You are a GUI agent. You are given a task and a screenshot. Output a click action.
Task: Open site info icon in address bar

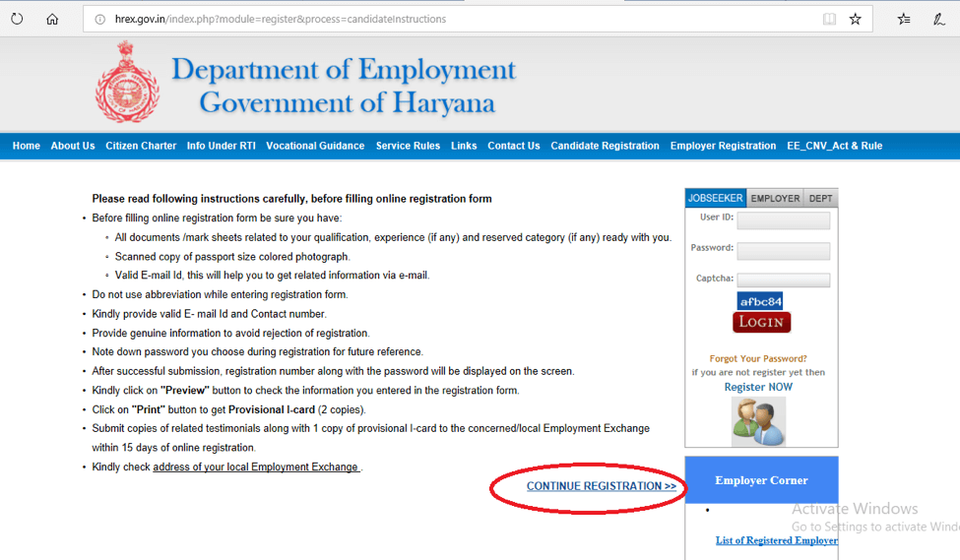pos(99,20)
